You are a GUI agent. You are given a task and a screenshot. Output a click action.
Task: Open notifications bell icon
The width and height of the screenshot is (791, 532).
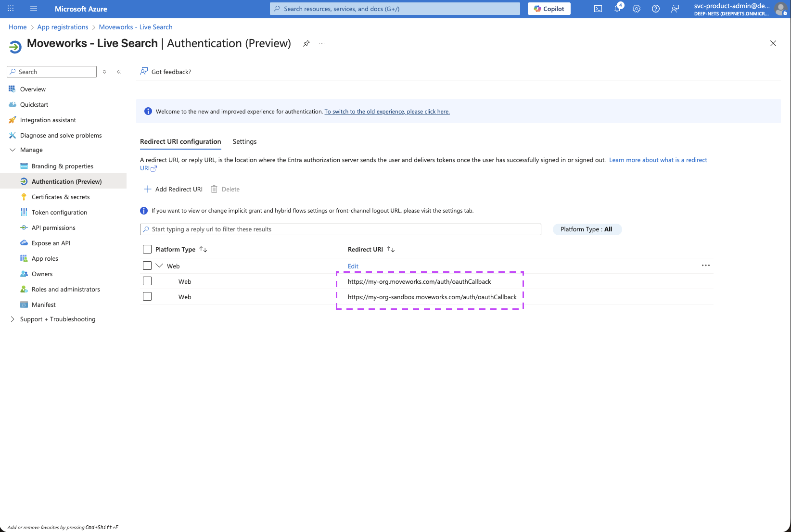617,9
